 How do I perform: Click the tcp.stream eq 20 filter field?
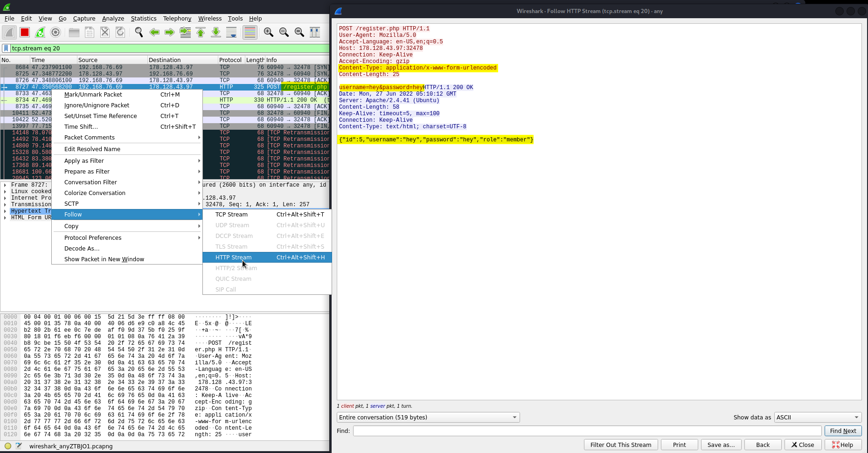tap(170, 48)
